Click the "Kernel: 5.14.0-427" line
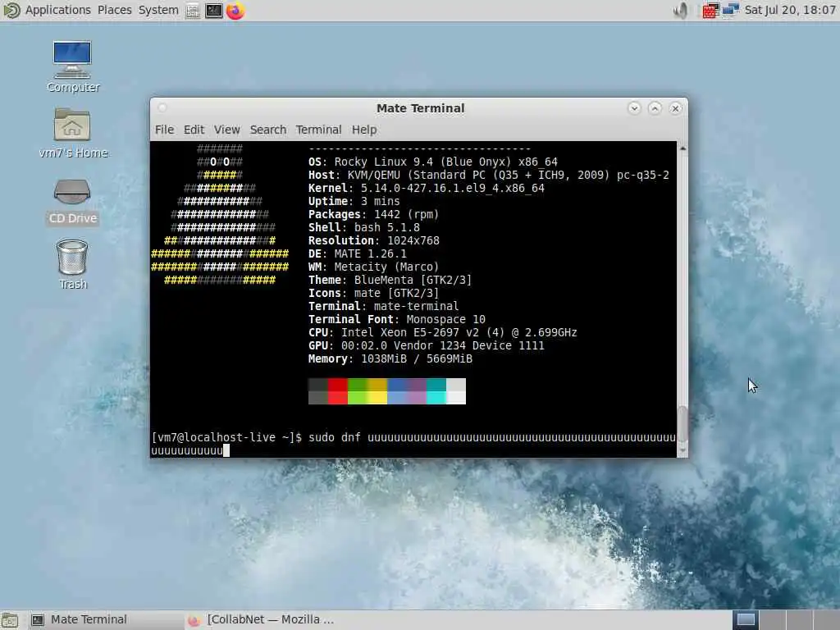The image size is (840, 630). [x=427, y=188]
